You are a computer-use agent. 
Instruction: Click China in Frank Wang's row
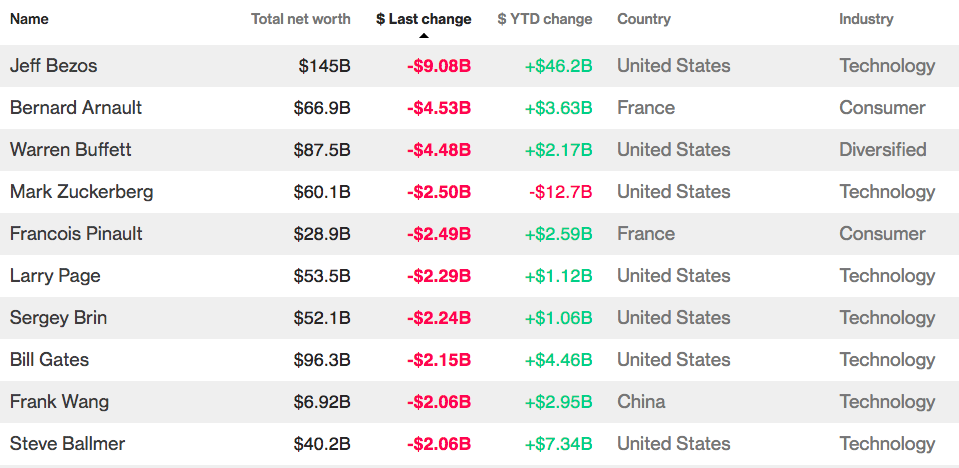click(x=641, y=402)
